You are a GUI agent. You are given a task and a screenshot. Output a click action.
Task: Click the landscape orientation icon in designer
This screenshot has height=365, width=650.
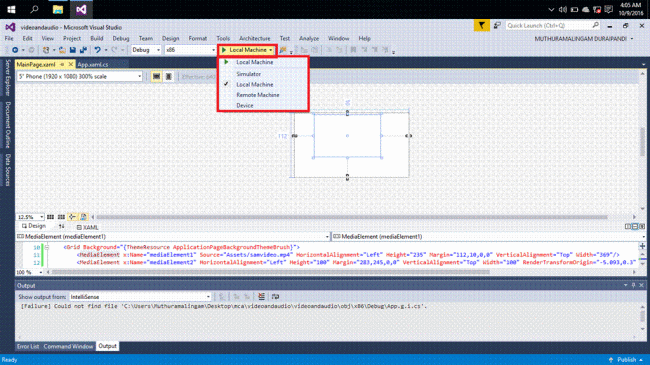156,77
